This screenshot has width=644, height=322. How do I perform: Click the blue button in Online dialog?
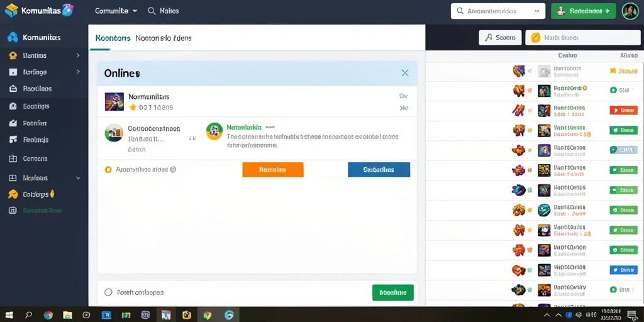[379, 170]
